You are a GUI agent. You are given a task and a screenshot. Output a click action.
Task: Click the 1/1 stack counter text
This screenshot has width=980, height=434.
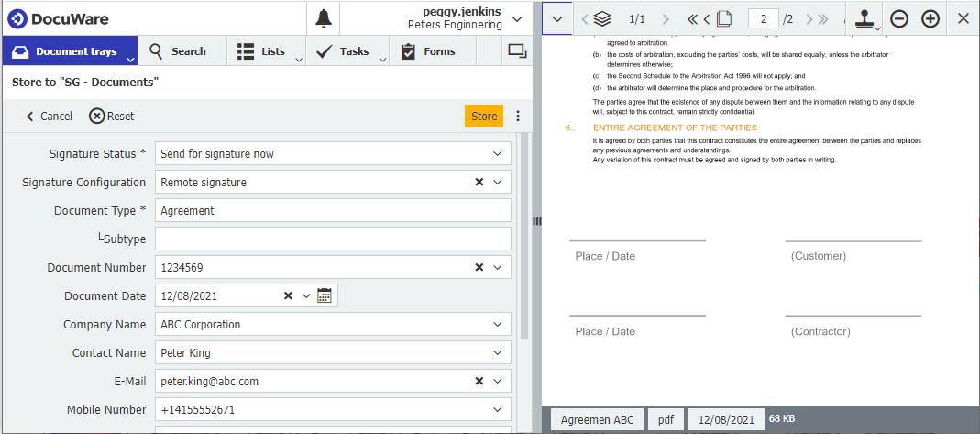tap(637, 18)
